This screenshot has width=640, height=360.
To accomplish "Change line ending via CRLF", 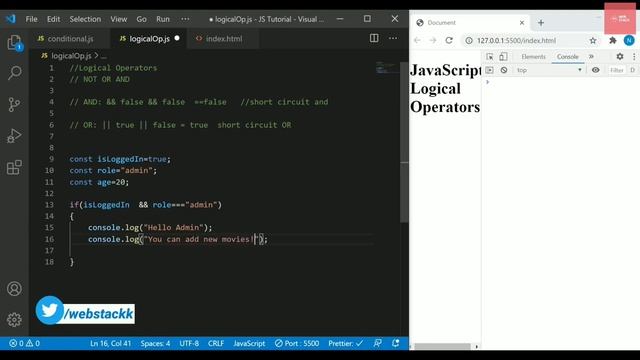I will tap(216, 343).
